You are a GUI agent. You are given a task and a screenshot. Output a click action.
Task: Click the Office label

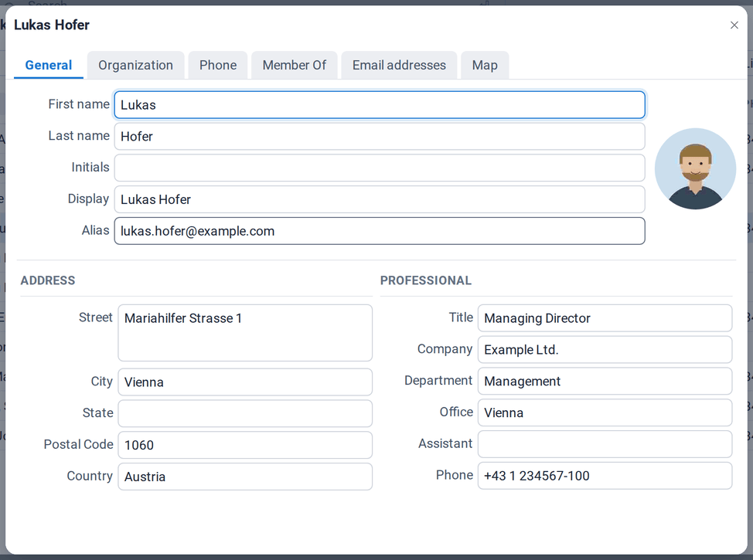point(456,412)
